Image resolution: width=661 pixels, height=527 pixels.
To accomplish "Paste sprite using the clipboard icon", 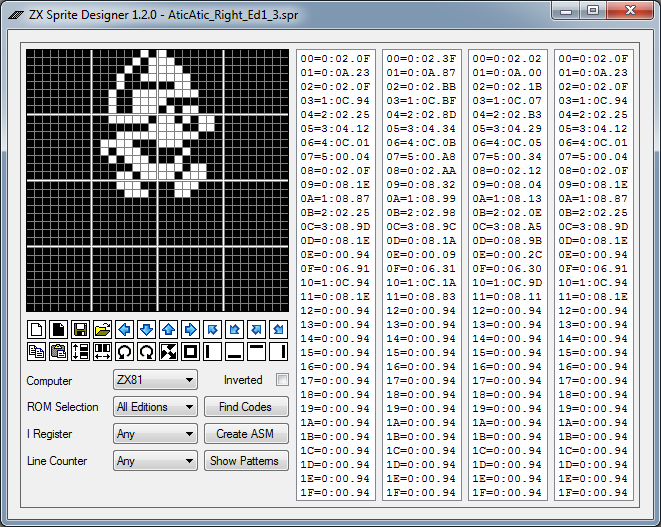I will click(x=59, y=351).
